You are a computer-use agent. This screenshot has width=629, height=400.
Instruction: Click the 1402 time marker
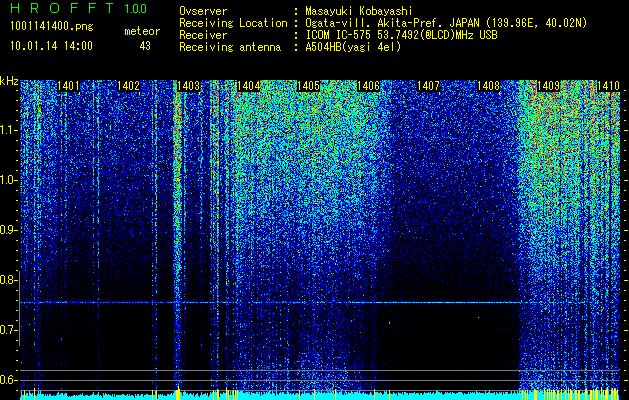pyautogui.click(x=128, y=86)
